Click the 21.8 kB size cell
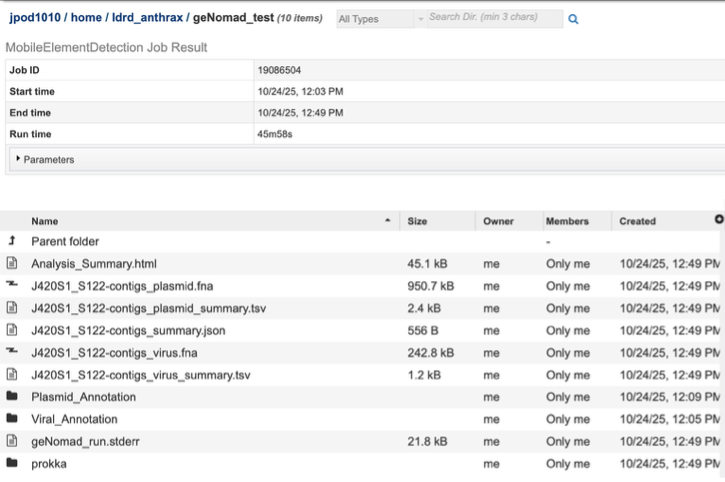The width and height of the screenshot is (725, 482). tap(427, 441)
